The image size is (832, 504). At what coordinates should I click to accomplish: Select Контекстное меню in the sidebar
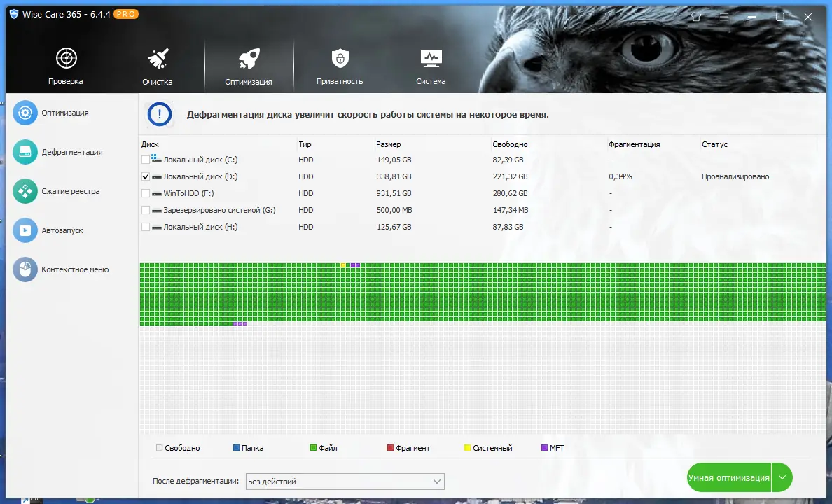tap(75, 269)
